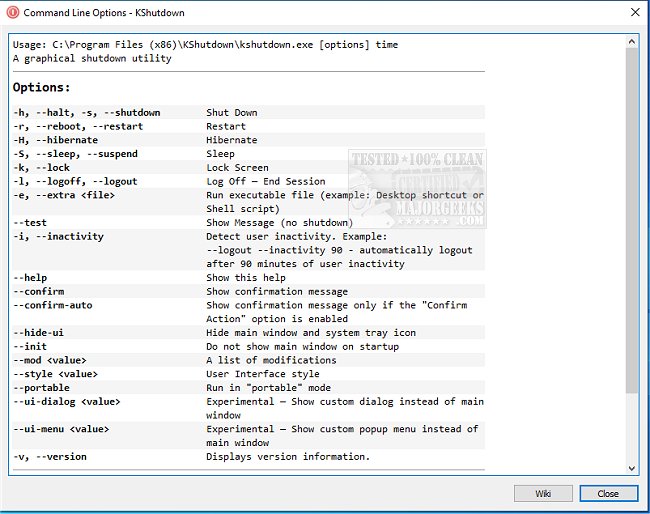Click the "Displays version information." description
The height and width of the screenshot is (514, 650).
[288, 456]
